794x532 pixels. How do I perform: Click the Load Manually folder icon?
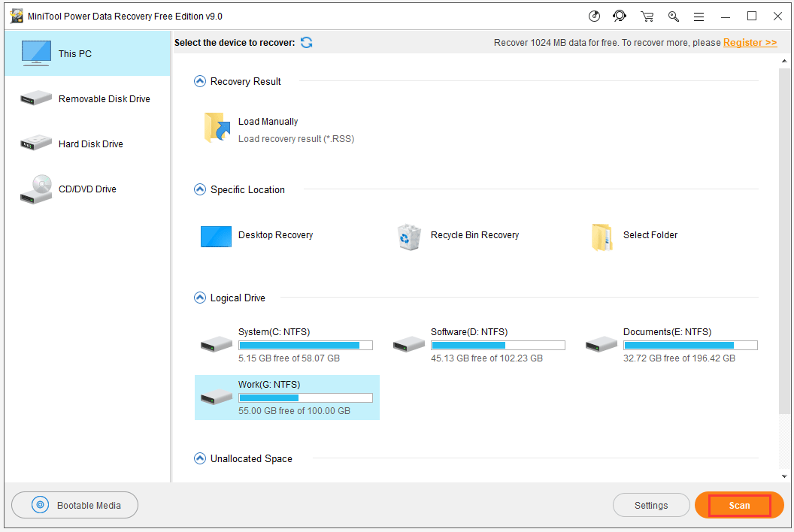pos(217,128)
